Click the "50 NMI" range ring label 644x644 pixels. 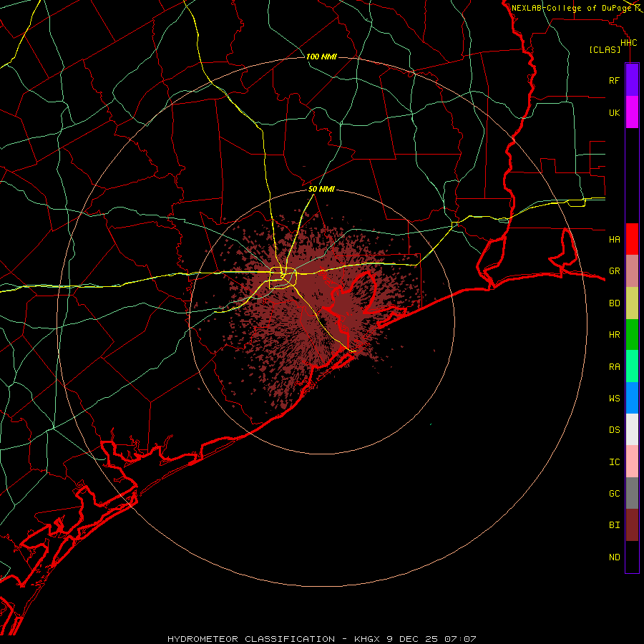tap(321, 189)
